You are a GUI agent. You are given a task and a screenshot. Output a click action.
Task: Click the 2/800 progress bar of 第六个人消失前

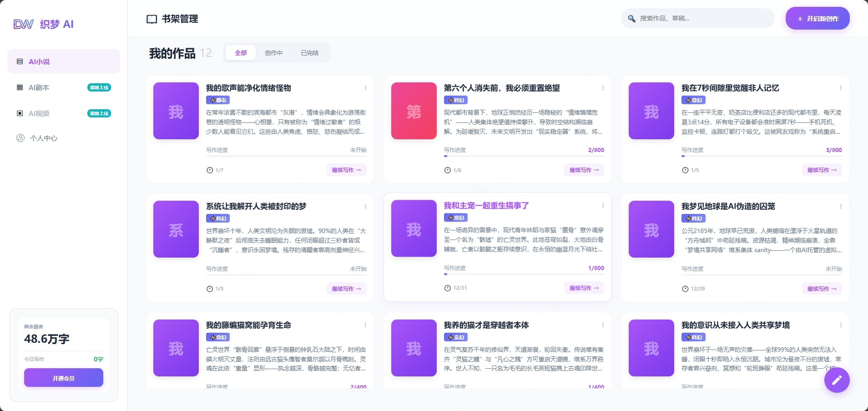(523, 156)
